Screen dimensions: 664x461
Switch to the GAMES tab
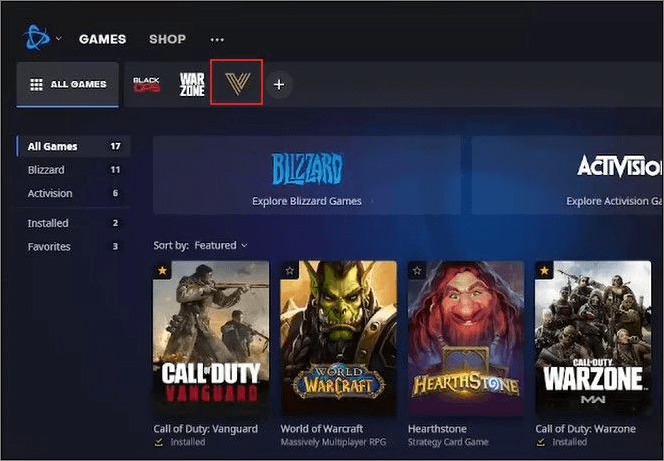coord(102,39)
